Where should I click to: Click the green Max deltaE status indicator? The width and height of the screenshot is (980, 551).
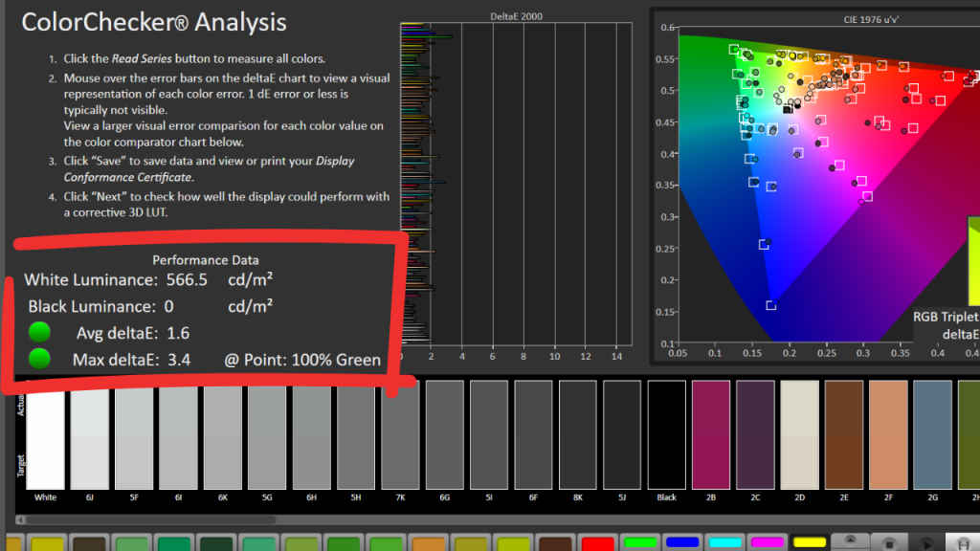[39, 359]
